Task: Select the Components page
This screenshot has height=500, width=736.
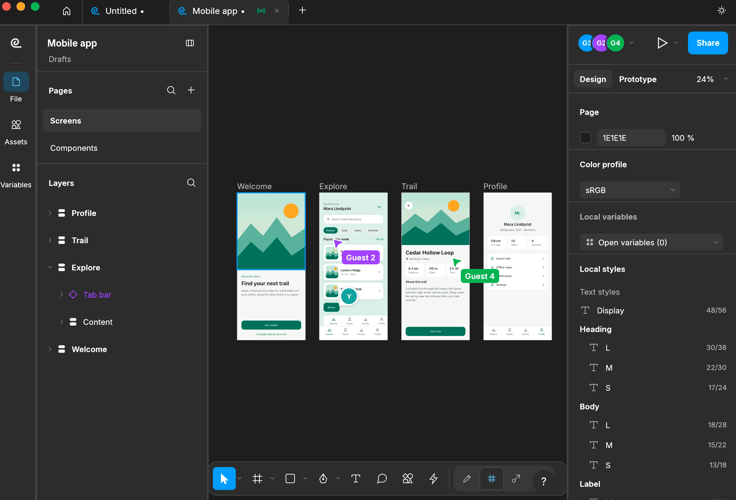Action: click(122, 148)
